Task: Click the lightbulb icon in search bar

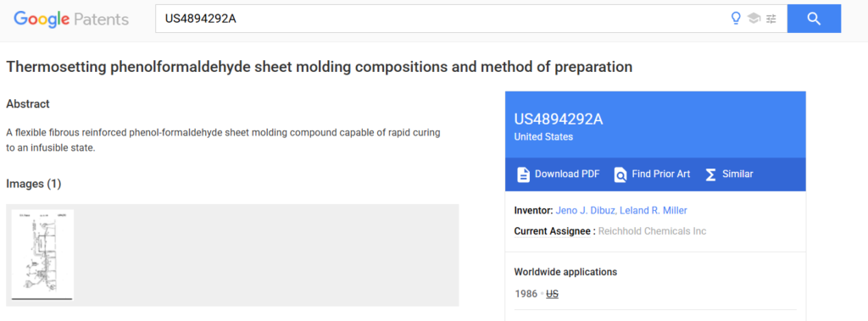Action: pyautogui.click(x=736, y=19)
